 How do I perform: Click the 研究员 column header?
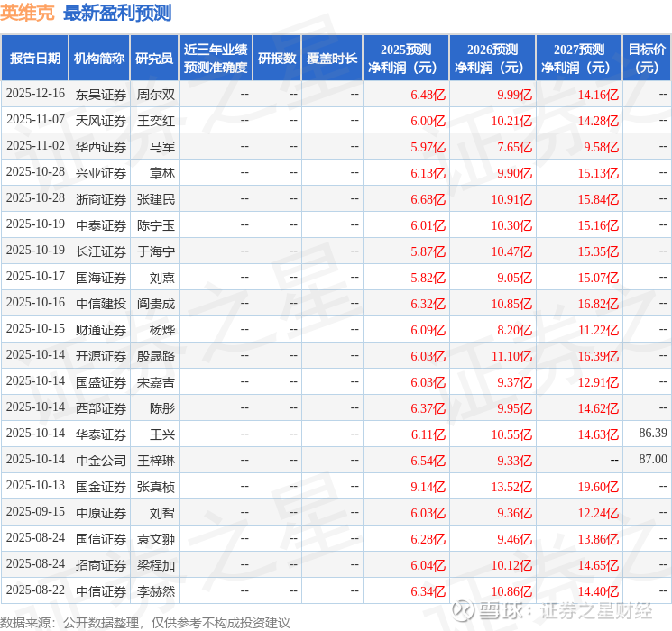click(x=154, y=59)
